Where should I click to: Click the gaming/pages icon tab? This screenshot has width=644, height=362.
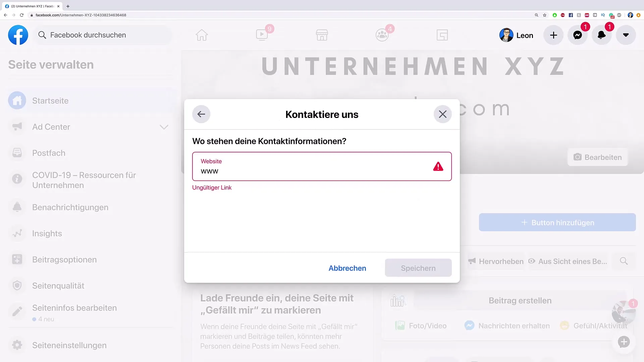[442, 35]
